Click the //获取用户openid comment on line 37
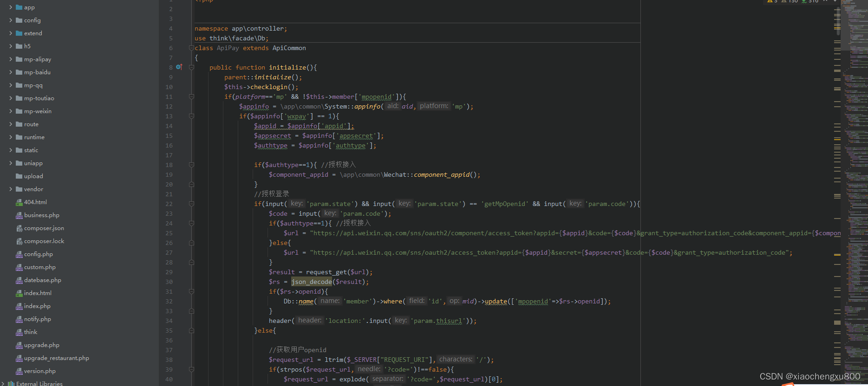 point(298,350)
